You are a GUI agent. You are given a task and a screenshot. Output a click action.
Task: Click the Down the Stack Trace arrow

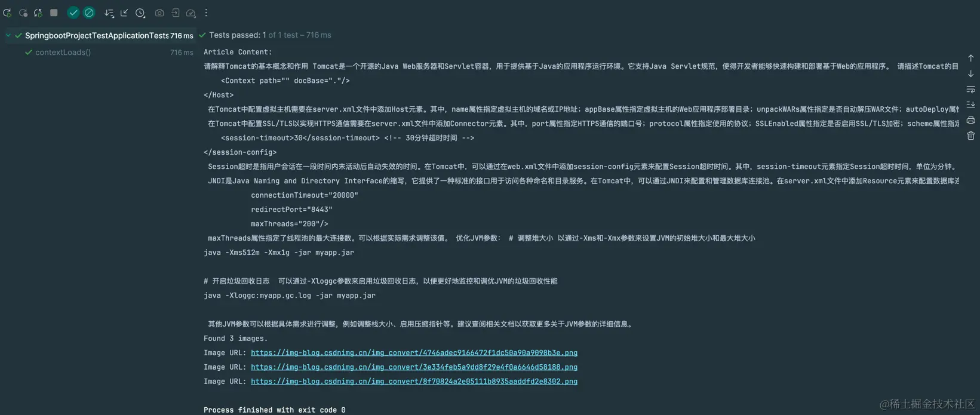pyautogui.click(x=970, y=73)
